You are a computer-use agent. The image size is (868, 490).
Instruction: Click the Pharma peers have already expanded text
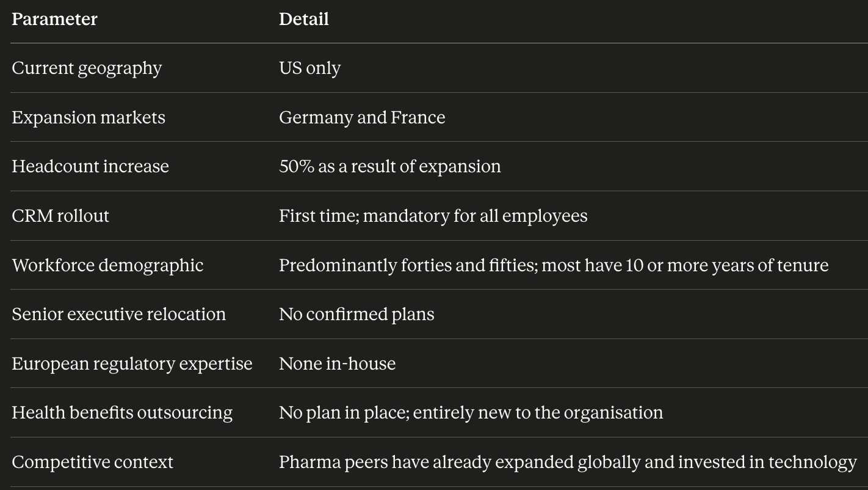click(x=568, y=462)
